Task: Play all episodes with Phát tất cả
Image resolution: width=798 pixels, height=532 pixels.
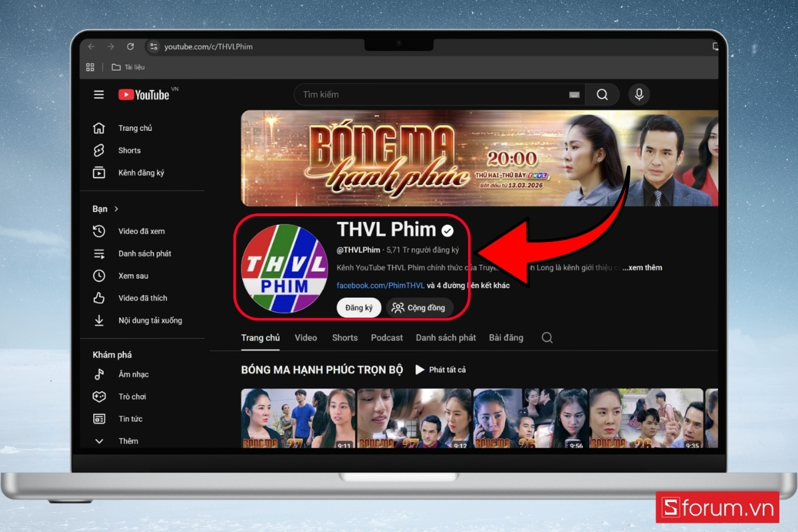Action: (441, 370)
